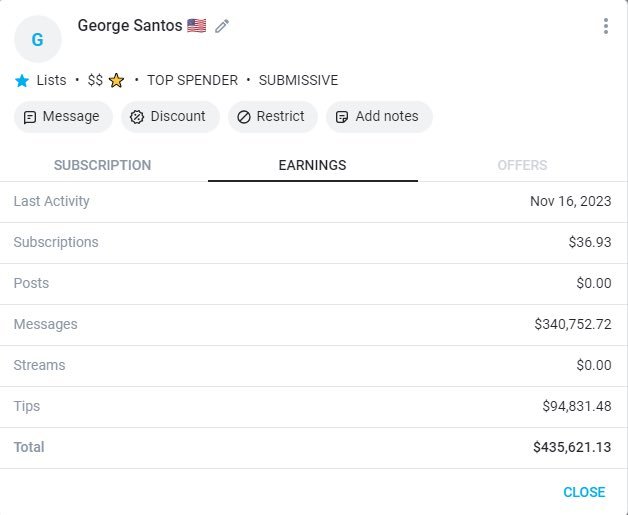Select the Last Activity row
The height and width of the screenshot is (515, 628).
(313, 202)
